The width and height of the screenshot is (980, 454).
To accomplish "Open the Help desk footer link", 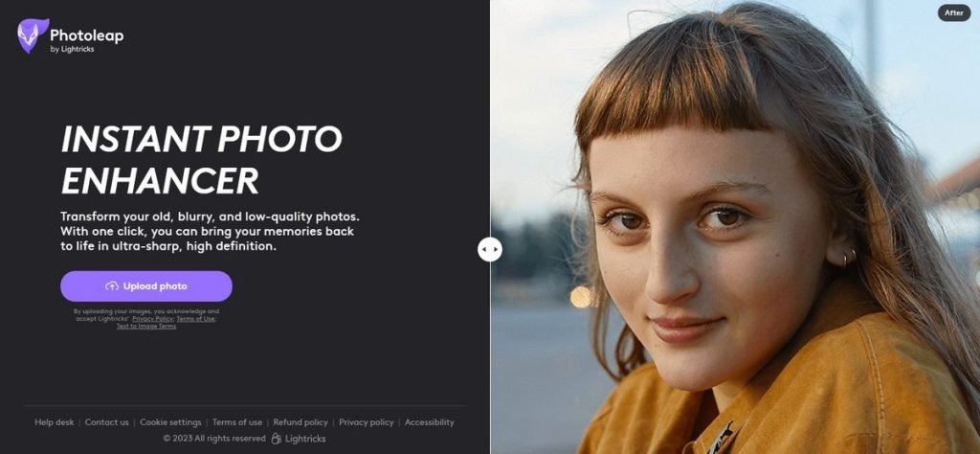I will [x=54, y=422].
